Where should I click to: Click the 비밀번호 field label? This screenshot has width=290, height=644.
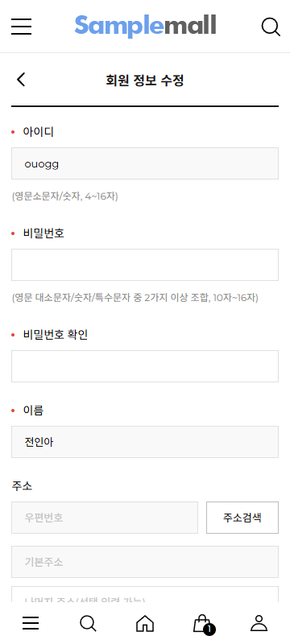tap(43, 233)
